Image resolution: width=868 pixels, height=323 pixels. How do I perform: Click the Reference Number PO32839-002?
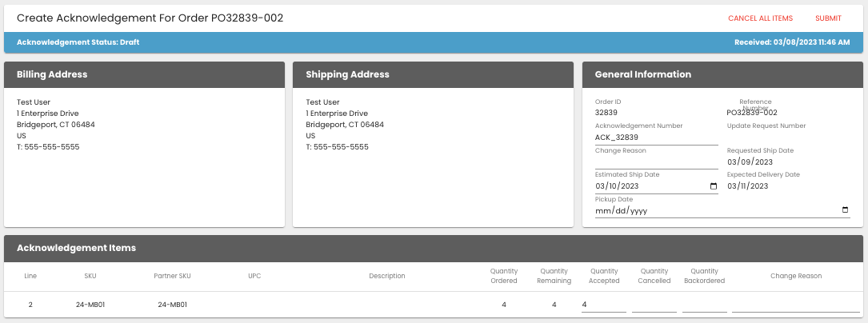[x=752, y=113]
